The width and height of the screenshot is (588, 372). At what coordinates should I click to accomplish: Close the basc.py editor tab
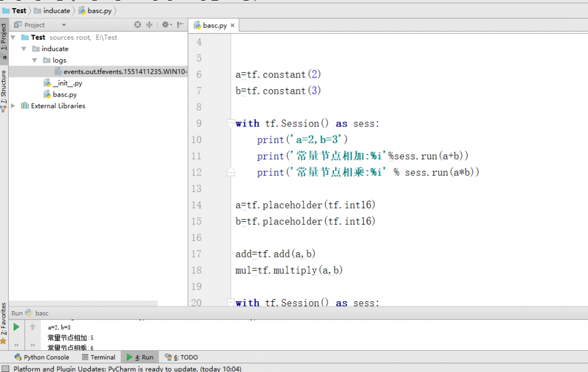233,26
